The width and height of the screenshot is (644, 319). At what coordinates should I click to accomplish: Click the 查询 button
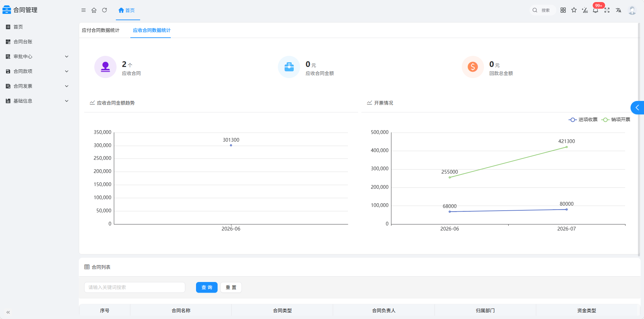click(x=207, y=287)
